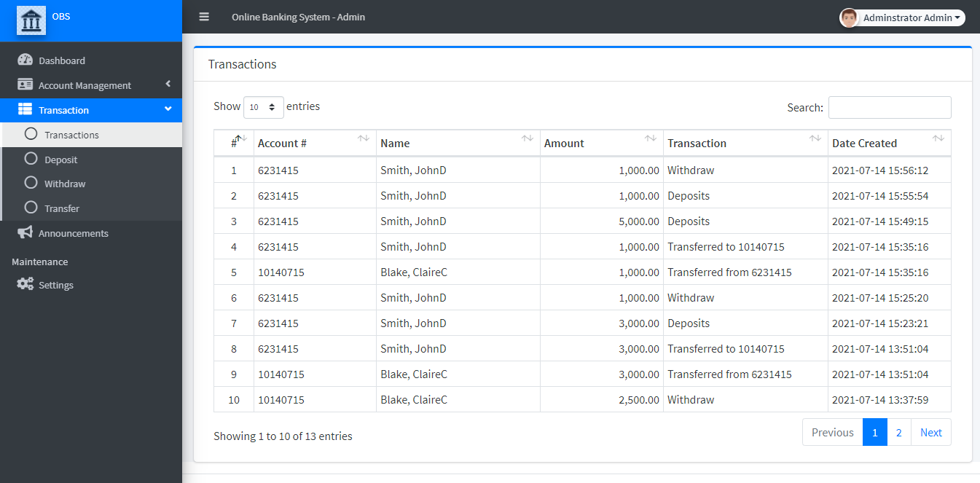Image resolution: width=980 pixels, height=483 pixels.
Task: Open the Transactions submenu item
Action: coord(71,135)
